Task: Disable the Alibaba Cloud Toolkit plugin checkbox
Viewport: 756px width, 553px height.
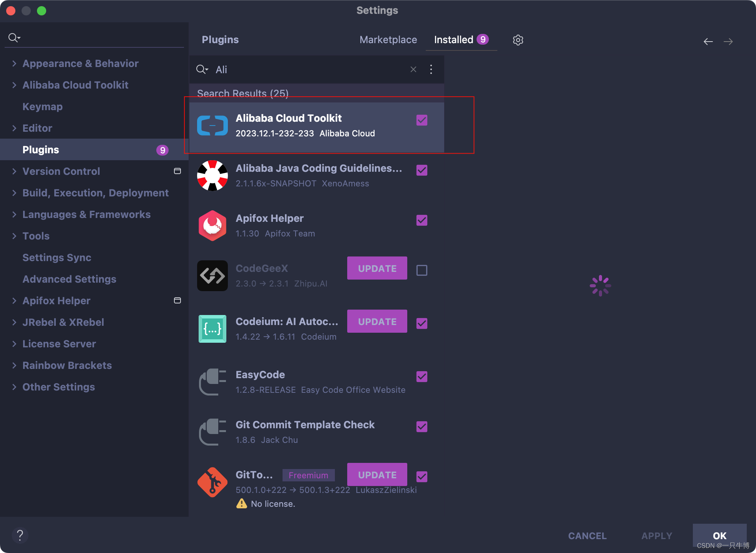Action: [421, 120]
